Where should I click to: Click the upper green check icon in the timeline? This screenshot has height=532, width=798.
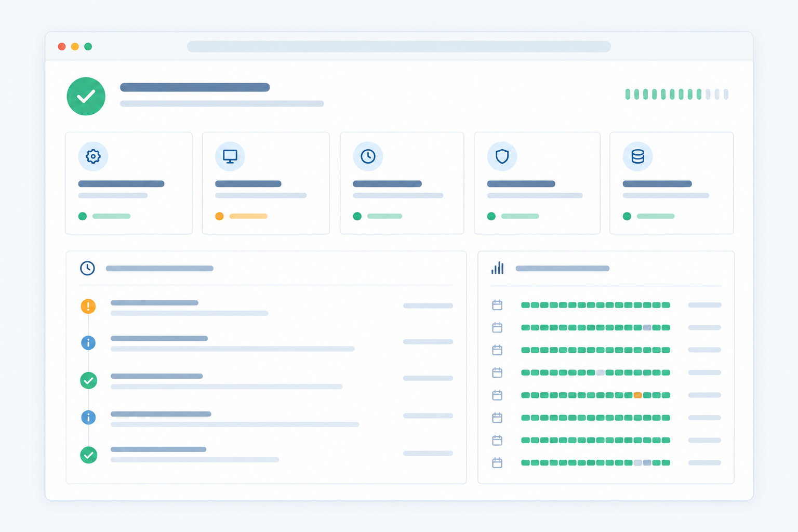pos(89,380)
